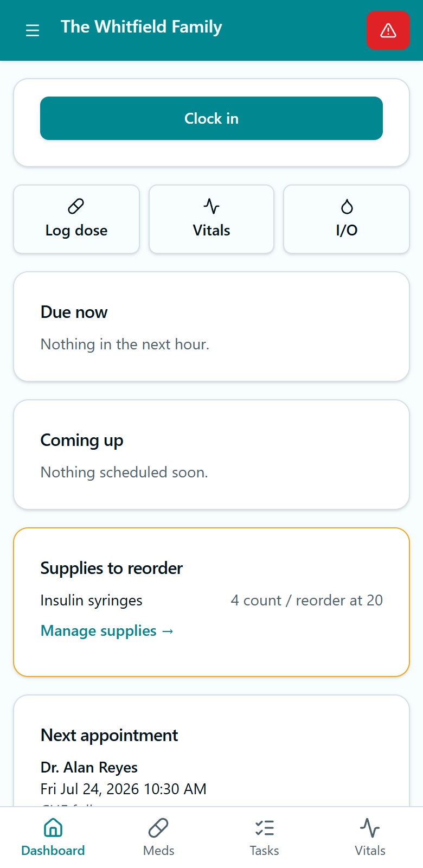This screenshot has width=423, height=868.
Task: Open the Log dose quick action
Action: [x=76, y=219]
